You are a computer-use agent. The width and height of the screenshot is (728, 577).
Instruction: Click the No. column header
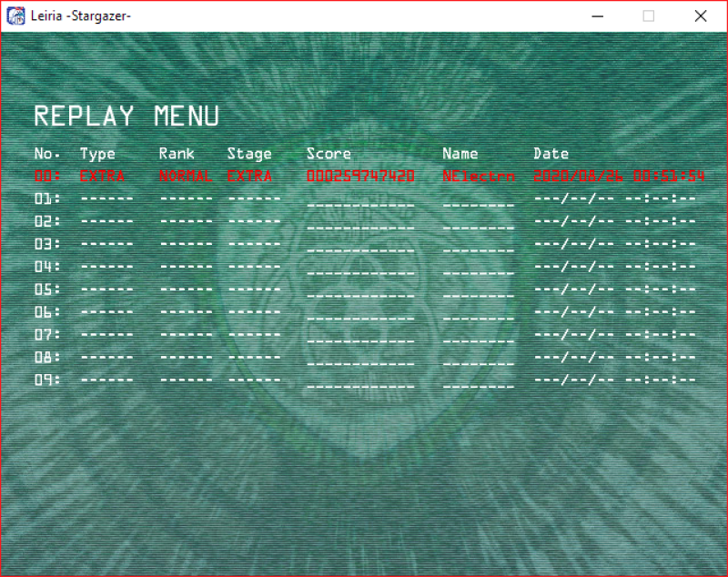pyautogui.click(x=47, y=154)
